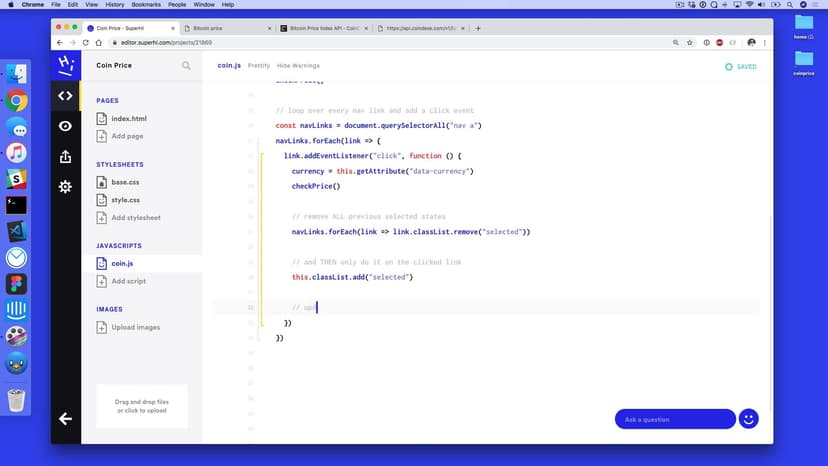Click the Ask a question field
This screenshot has width=828, height=466.
pos(674,419)
